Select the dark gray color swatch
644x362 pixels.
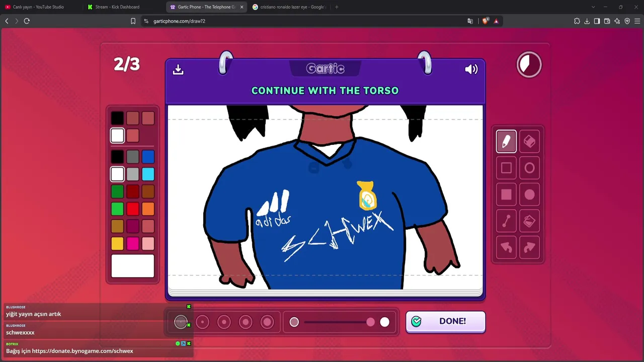132,157
